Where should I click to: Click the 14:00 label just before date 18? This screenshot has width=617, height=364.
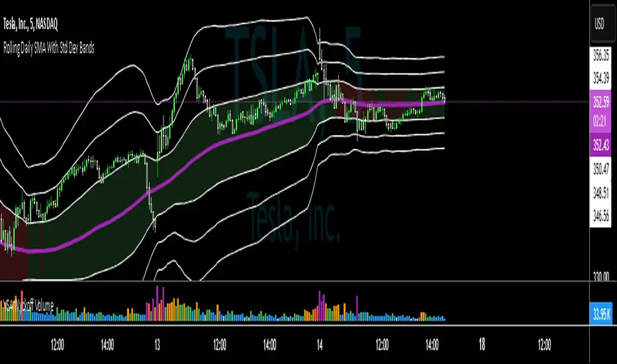point(432,345)
